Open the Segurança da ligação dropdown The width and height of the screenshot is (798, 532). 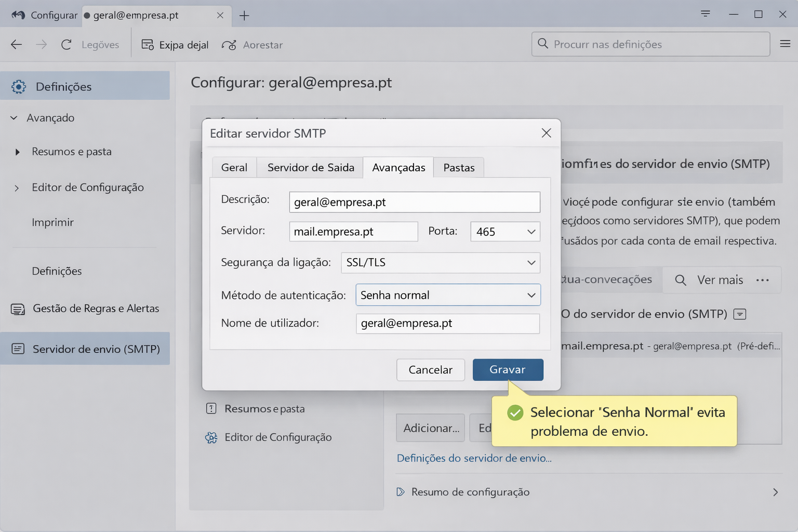[x=440, y=263]
